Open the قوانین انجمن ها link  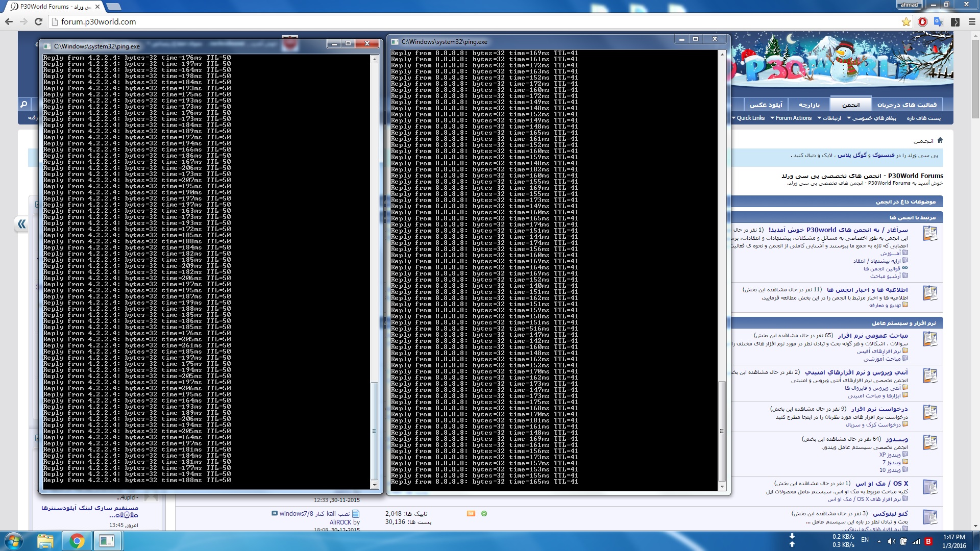pyautogui.click(x=882, y=268)
